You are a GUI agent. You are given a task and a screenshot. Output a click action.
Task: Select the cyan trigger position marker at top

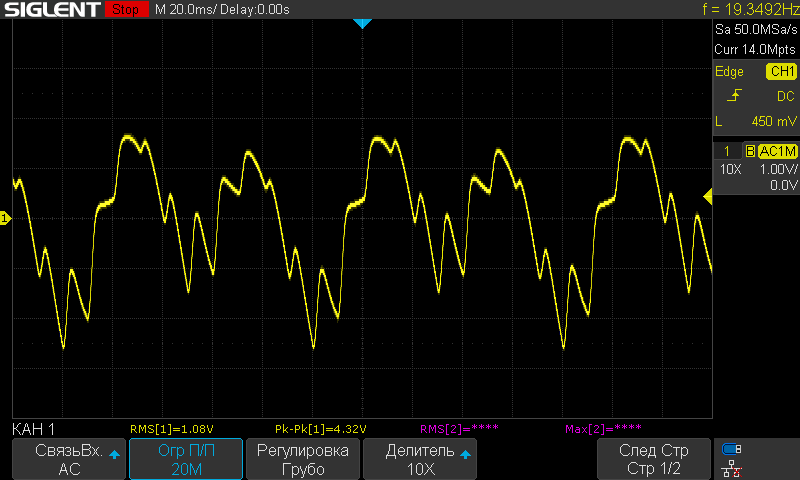point(362,23)
